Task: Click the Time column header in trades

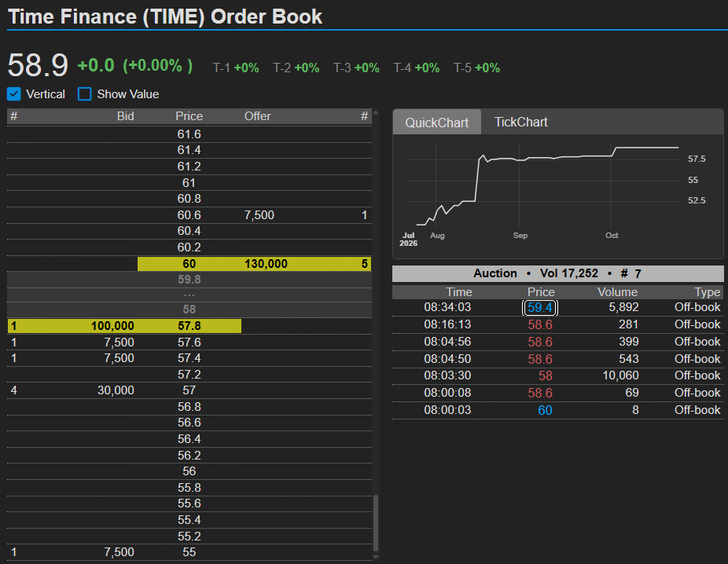Action: pyautogui.click(x=458, y=292)
